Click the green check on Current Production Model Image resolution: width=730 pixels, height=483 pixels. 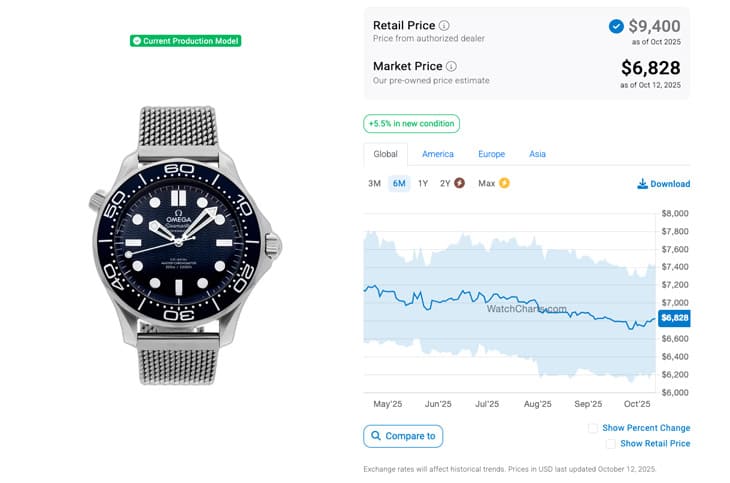(136, 41)
